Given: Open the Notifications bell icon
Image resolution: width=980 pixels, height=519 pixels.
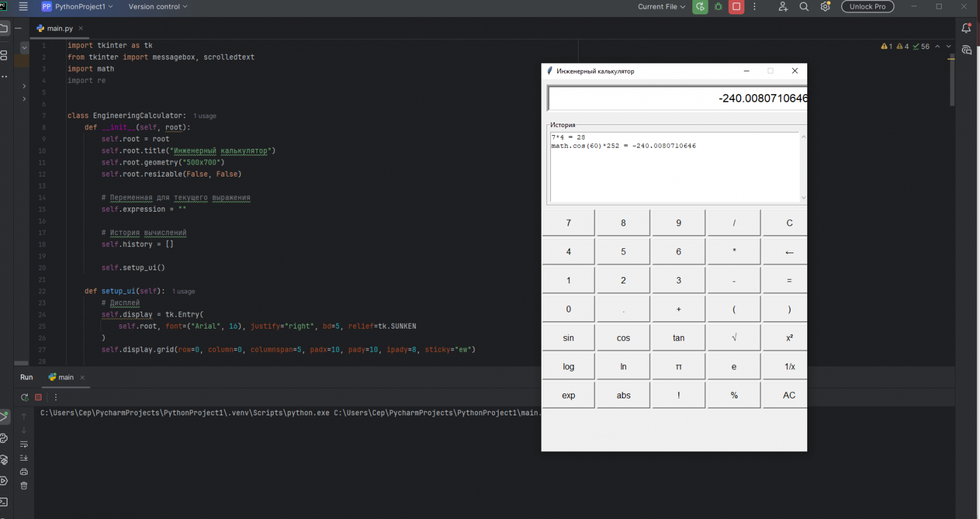Looking at the screenshot, I should (x=966, y=28).
